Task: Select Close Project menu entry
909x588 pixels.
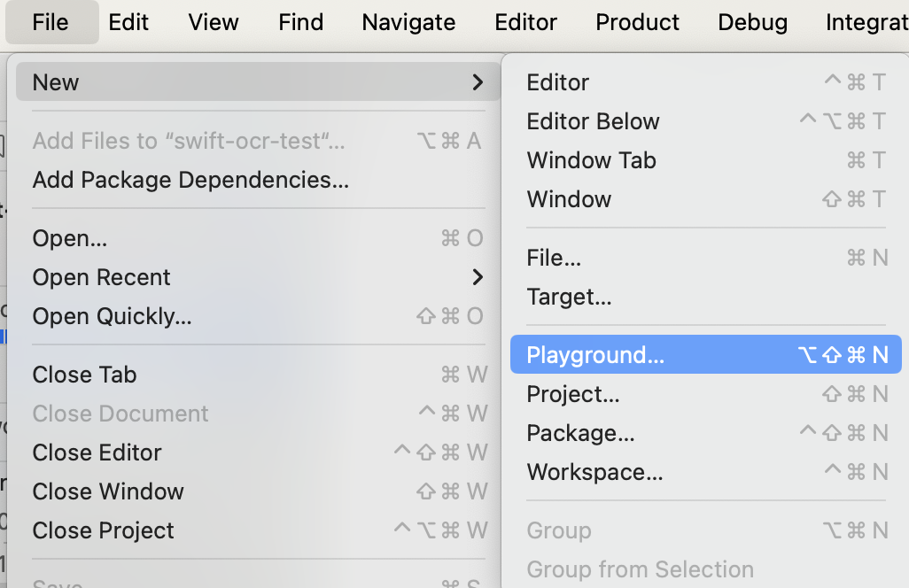Action: coord(103,530)
